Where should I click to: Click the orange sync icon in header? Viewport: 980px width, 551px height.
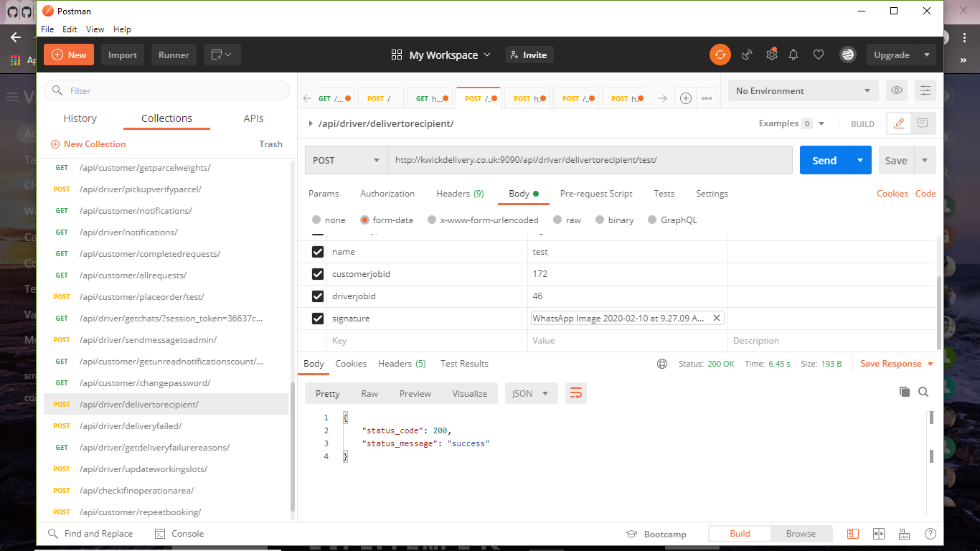tap(720, 55)
